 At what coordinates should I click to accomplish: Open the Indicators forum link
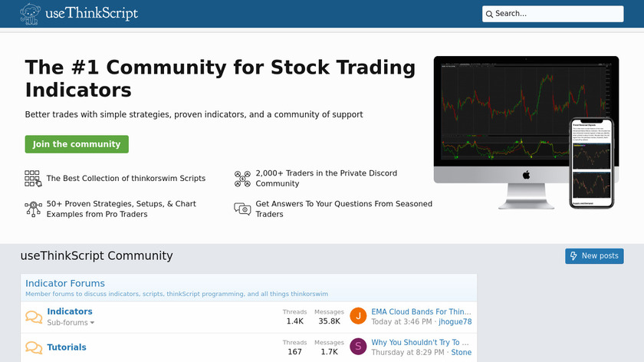pos(70,311)
